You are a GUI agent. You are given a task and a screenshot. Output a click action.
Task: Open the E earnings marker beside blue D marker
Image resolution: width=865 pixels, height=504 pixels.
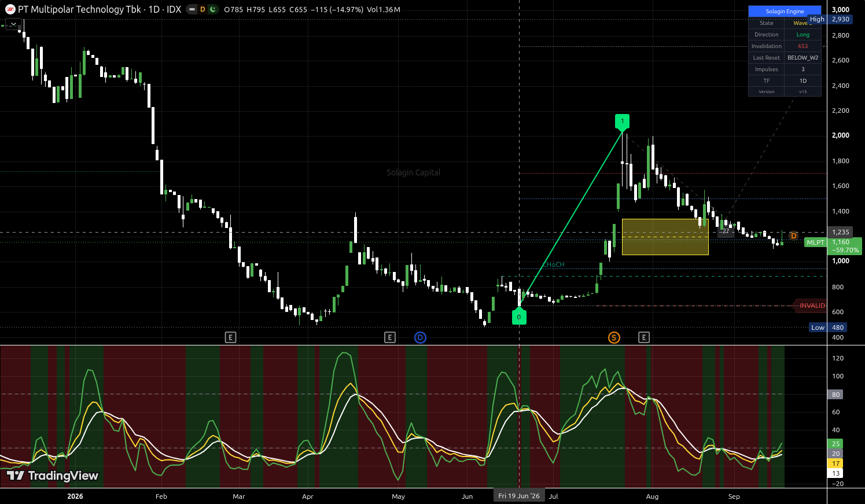coord(390,337)
